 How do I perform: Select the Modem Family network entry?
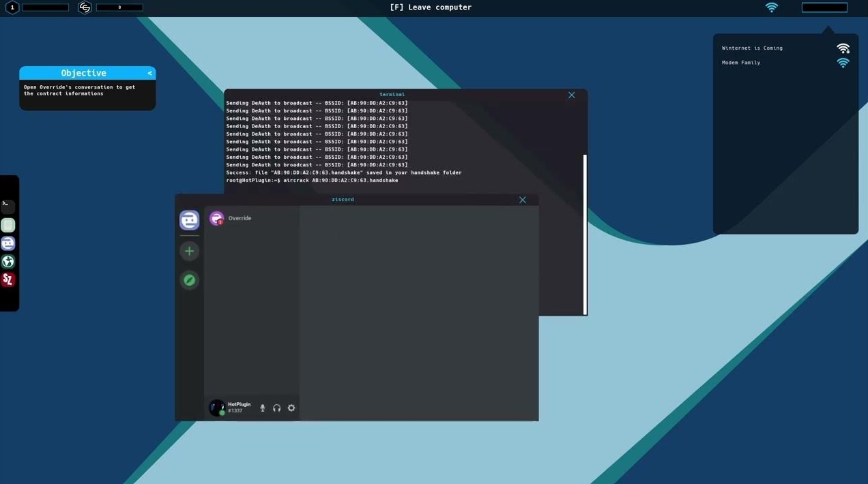tap(740, 62)
